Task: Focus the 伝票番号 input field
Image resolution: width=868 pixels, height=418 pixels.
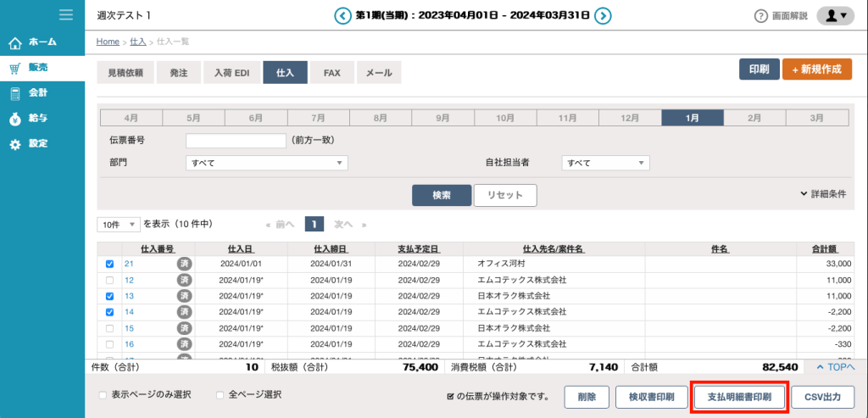Action: 236,141
